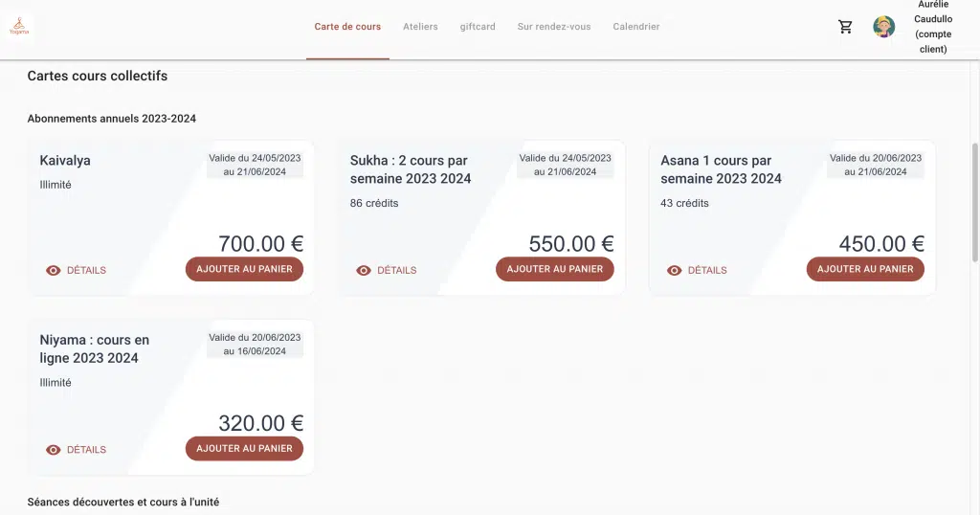
Task: Click the vertical page scrollbar
Action: pyautogui.click(x=975, y=201)
